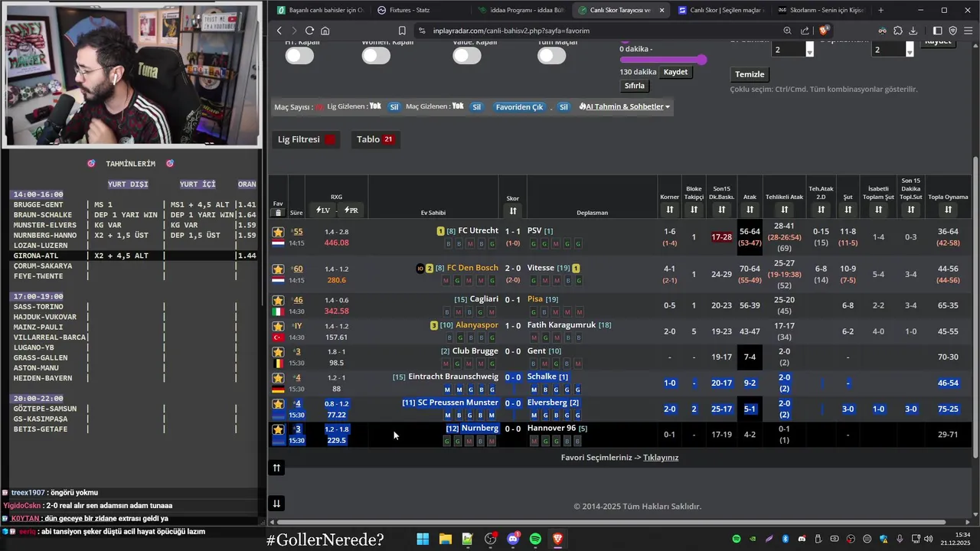Toggle the Tüm Maçlar switch
This screenshot has height=551, width=980.
point(551,55)
